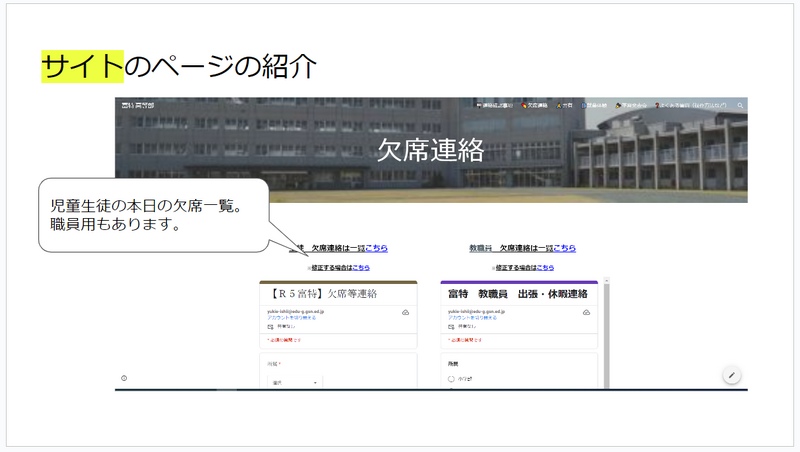Open the 所属 選択 dropdown

[295, 382]
